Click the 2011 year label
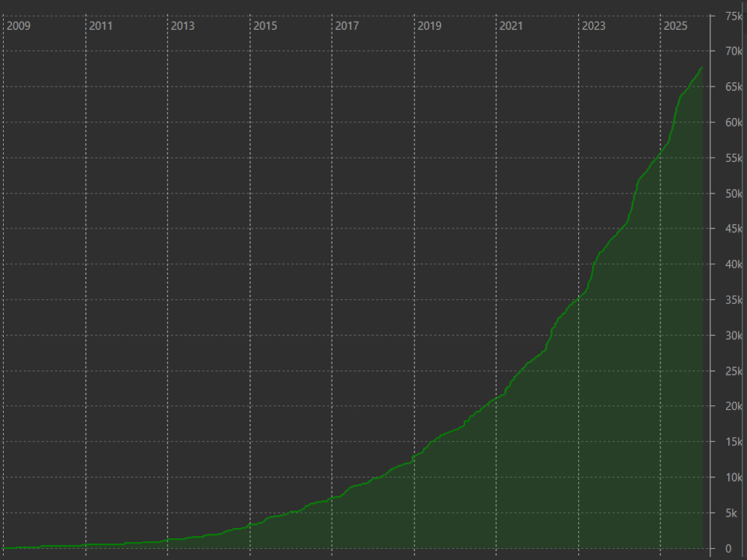 (101, 26)
